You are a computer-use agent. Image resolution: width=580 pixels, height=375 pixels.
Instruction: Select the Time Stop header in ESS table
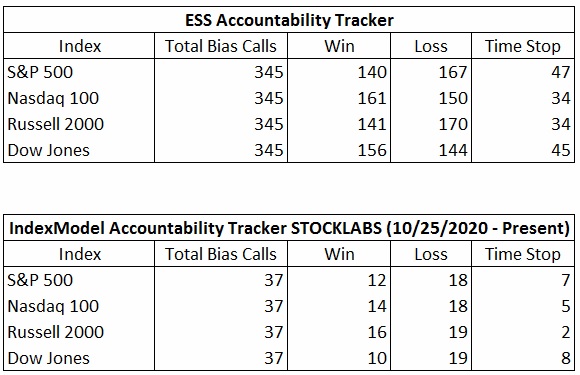[x=523, y=47]
